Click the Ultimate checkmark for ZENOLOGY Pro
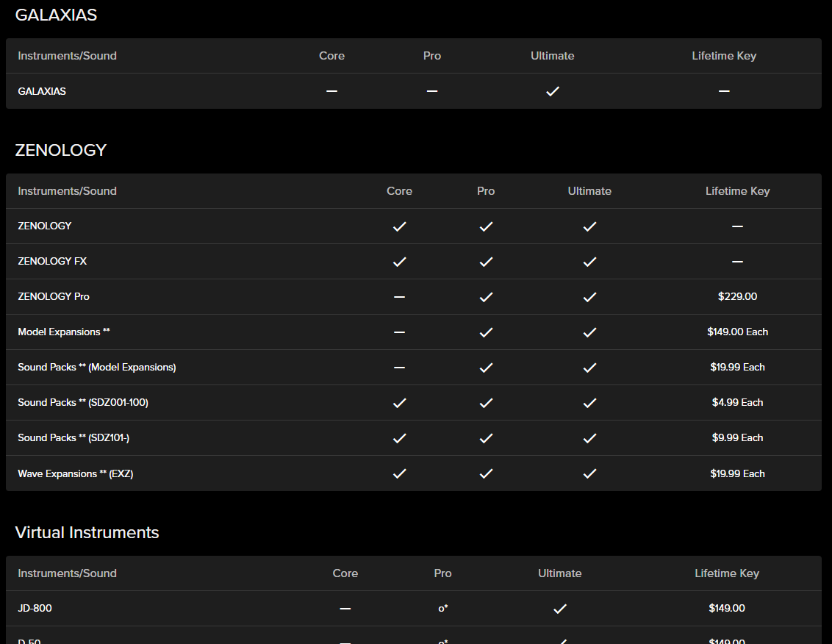 tap(589, 297)
